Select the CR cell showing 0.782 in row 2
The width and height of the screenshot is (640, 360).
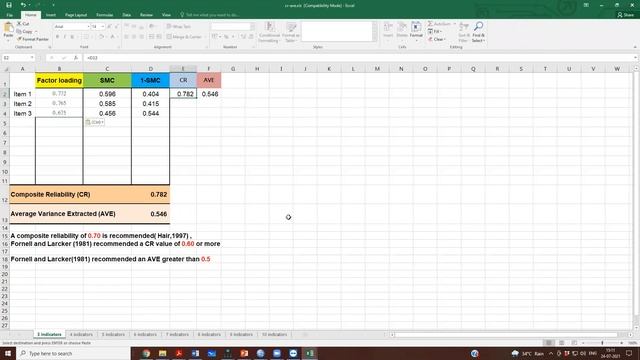183,94
